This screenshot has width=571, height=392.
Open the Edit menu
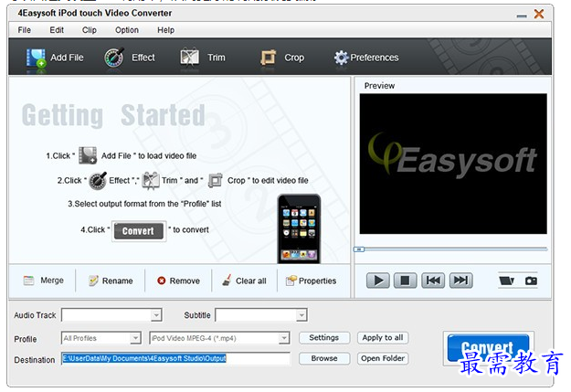click(x=57, y=30)
